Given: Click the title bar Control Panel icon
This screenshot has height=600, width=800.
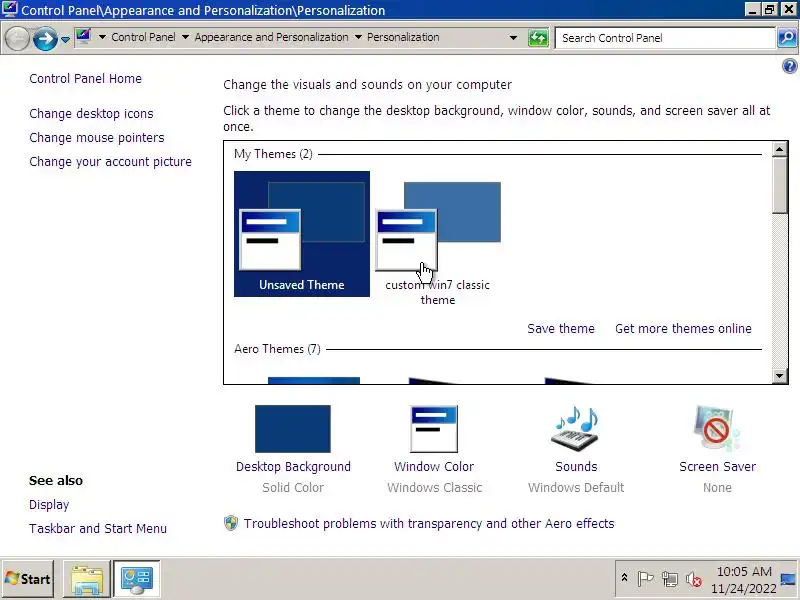Looking at the screenshot, I should click(10, 9).
